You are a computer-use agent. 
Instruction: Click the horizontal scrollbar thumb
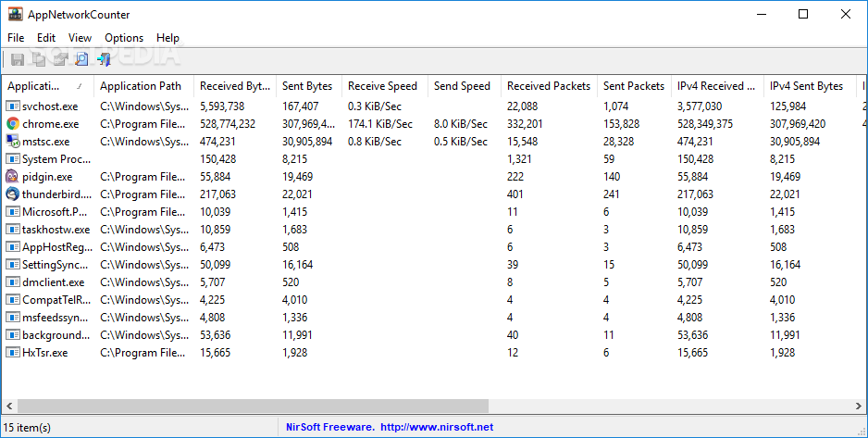coord(253,406)
